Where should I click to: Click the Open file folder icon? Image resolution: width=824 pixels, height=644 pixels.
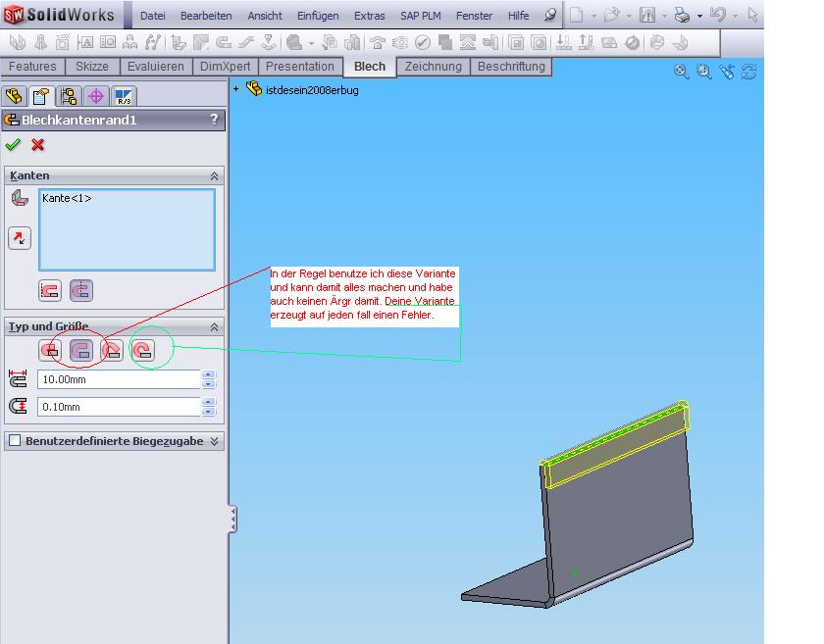(x=612, y=16)
